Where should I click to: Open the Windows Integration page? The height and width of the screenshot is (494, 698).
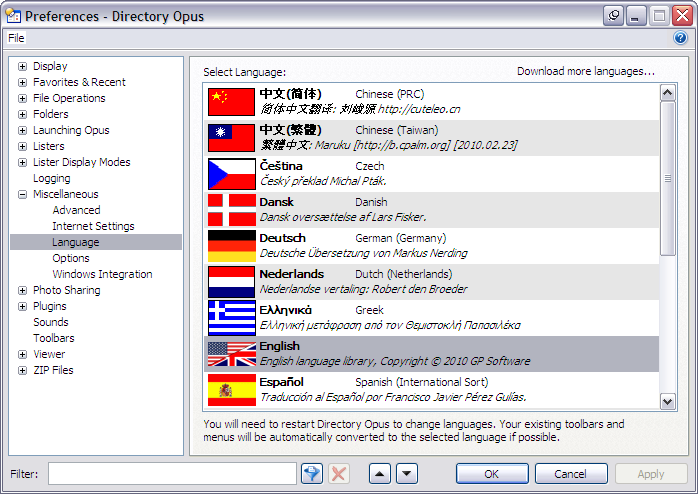click(102, 274)
